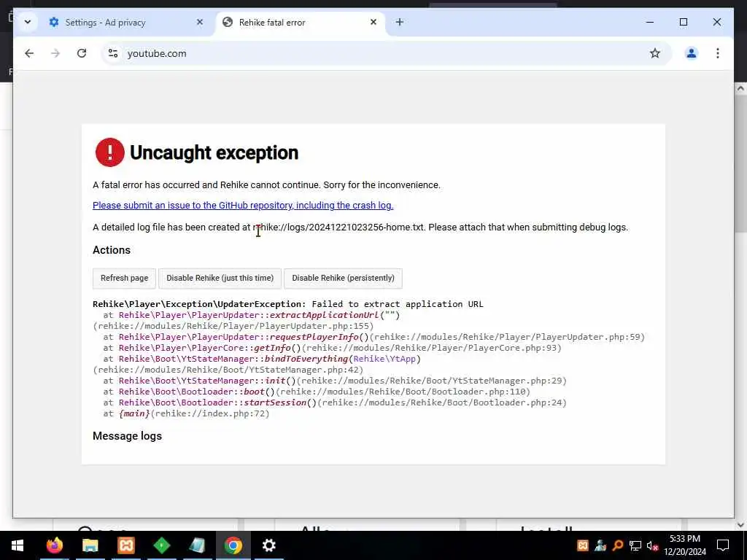Go back using the browser back arrow
Viewport: 747px width, 560px height.
click(x=29, y=53)
